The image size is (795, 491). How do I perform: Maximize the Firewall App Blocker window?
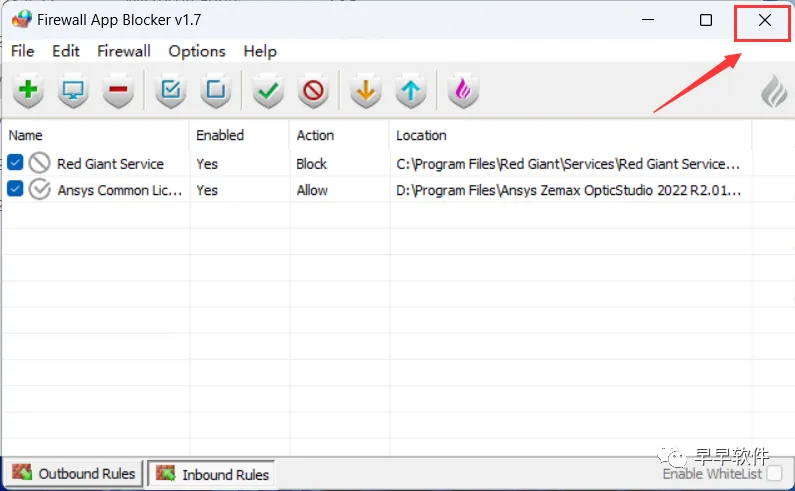[706, 20]
